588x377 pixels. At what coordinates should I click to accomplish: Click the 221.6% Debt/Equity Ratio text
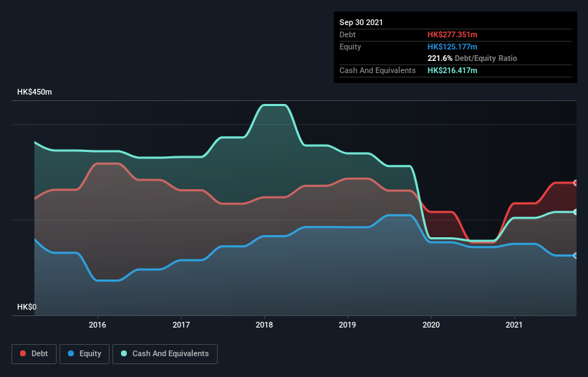(472, 58)
